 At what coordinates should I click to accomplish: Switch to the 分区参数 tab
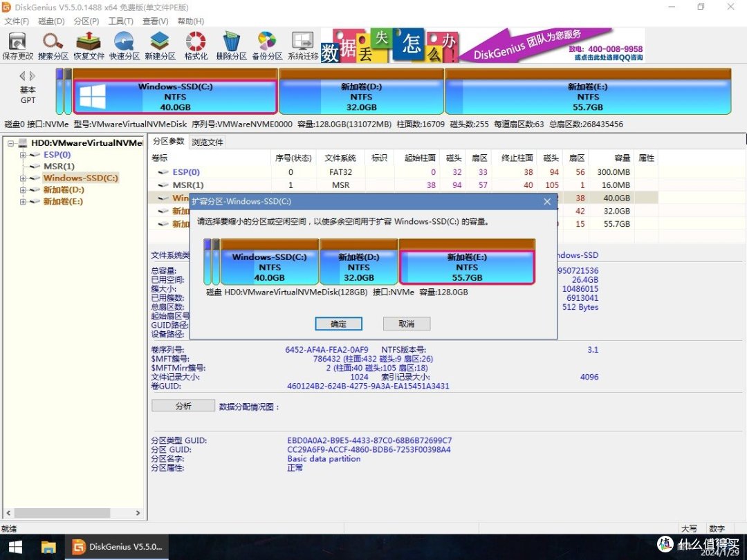[168, 142]
